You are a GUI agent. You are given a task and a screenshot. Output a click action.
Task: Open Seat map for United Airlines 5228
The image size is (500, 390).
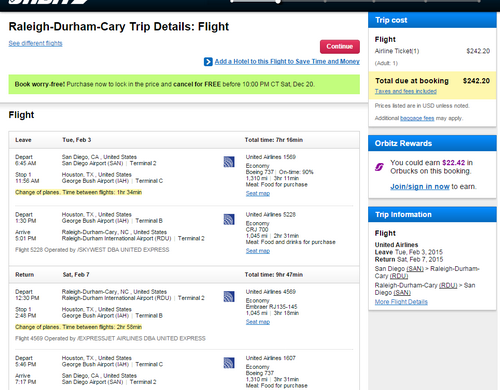pos(258,251)
